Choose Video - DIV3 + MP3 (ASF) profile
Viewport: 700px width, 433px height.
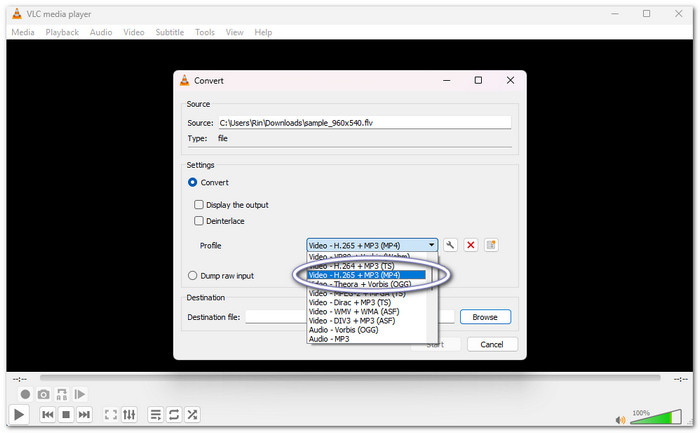click(x=367, y=321)
